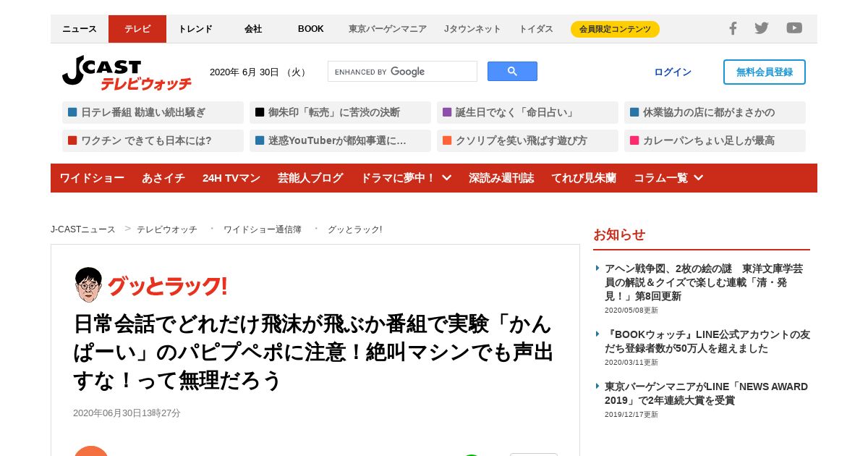Select the テレビ top tab
The height and width of the screenshot is (456, 868).
[x=137, y=29]
